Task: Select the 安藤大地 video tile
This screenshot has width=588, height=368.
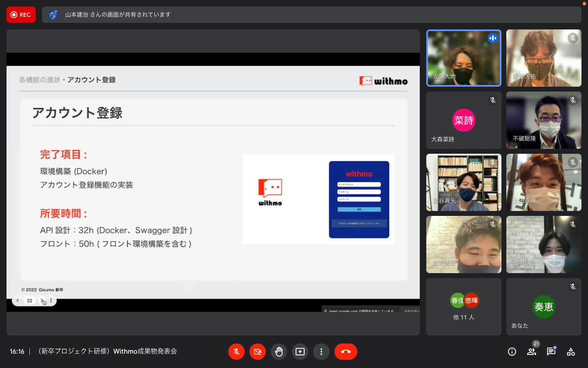Action: point(464,58)
